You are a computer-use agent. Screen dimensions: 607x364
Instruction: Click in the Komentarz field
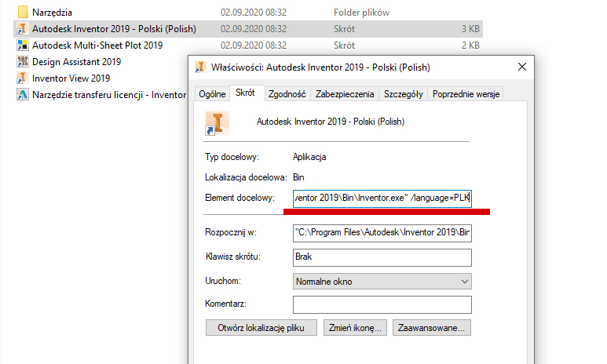tap(382, 304)
